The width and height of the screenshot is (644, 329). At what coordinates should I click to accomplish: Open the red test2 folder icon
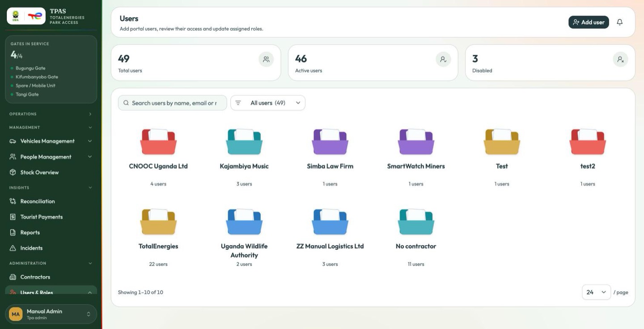click(x=588, y=141)
